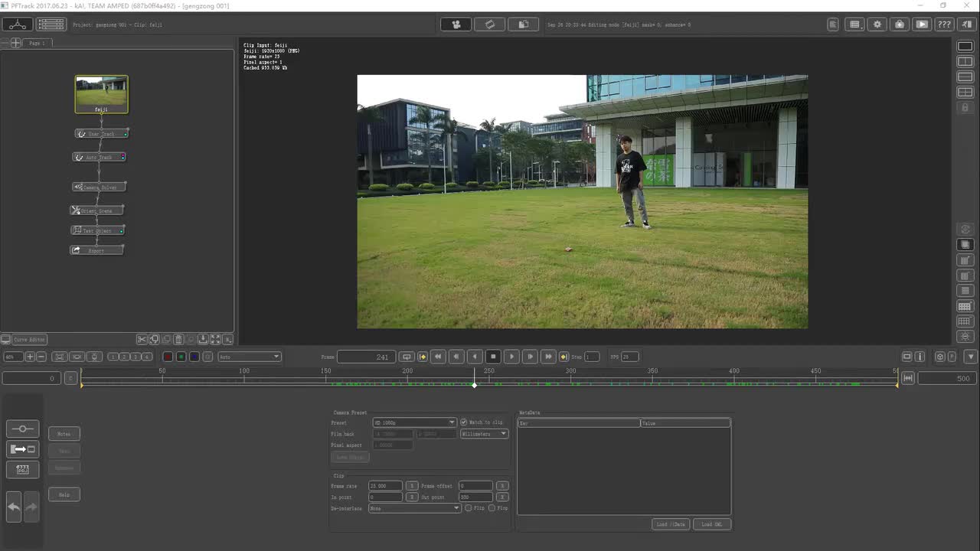The height and width of the screenshot is (551, 980).
Task: Enable the Flip checkbox
Action: (x=469, y=508)
